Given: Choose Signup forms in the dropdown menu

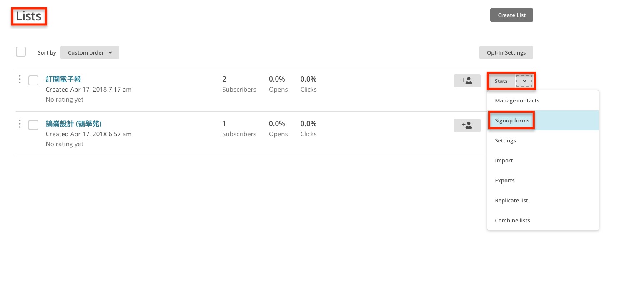Looking at the screenshot, I should 512,121.
